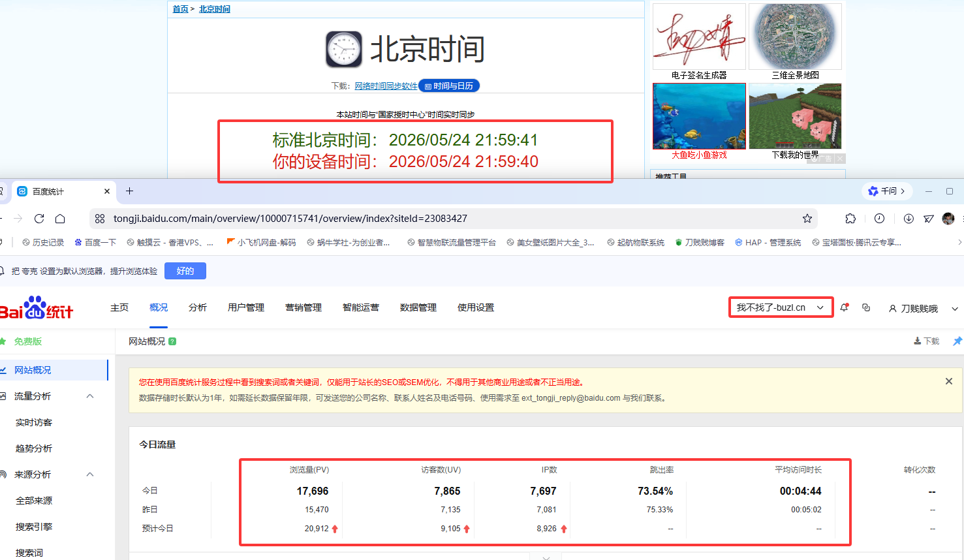Open browser extensions puzzle icon

850,219
